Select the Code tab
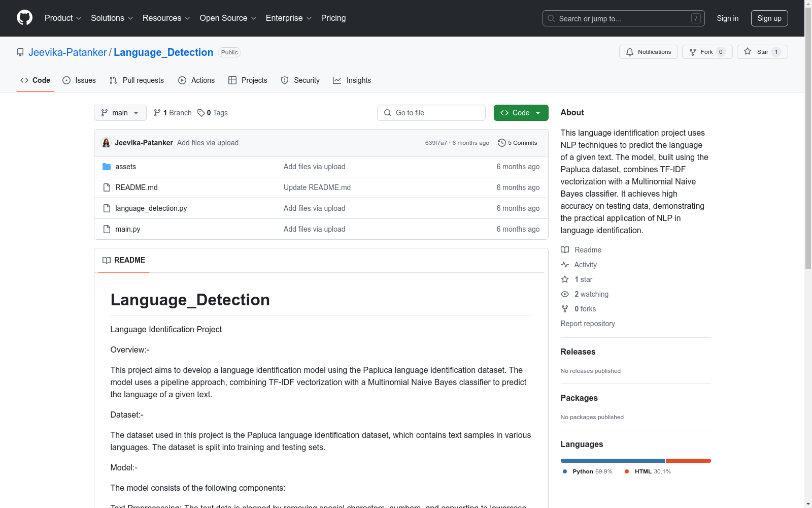This screenshot has height=508, width=812. pyautogui.click(x=36, y=80)
